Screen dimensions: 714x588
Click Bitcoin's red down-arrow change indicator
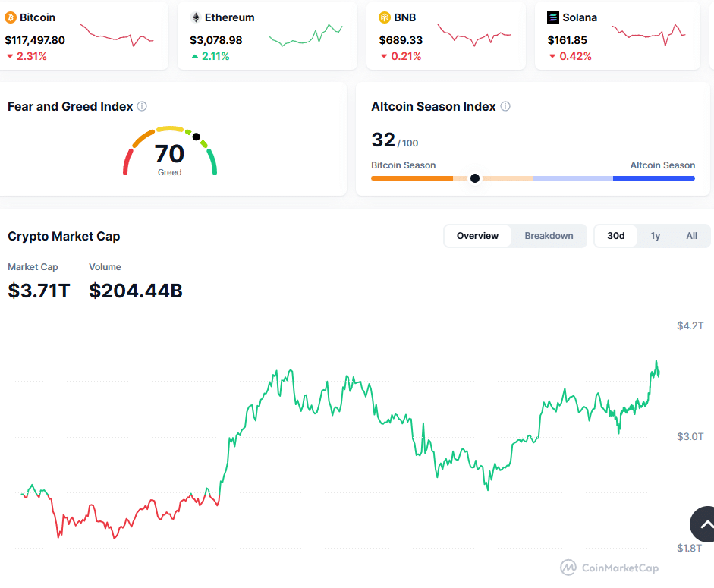[10, 56]
